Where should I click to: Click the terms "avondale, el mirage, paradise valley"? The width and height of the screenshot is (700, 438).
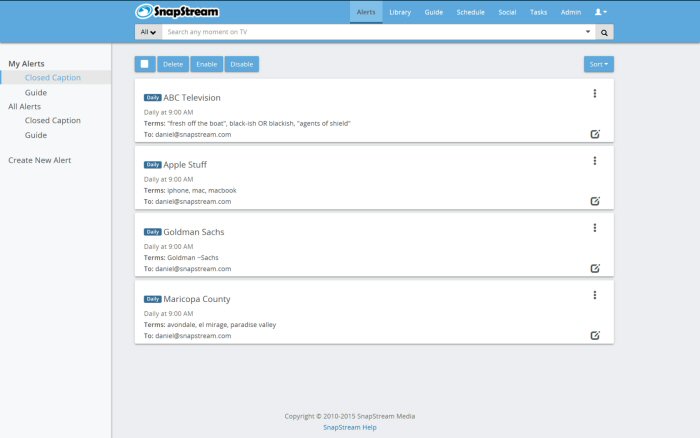point(221,325)
